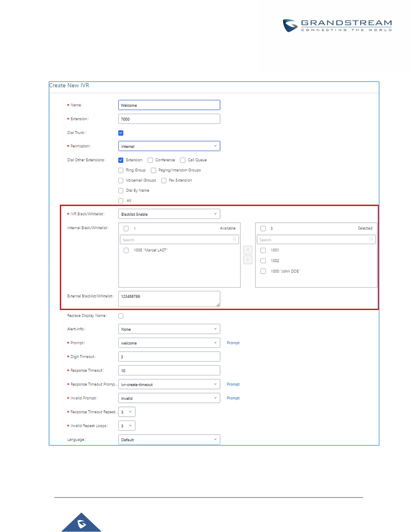Viewport: 411px width, 532px height.
Task: Open the Permission dropdown set to Internal
Action: pos(169,146)
